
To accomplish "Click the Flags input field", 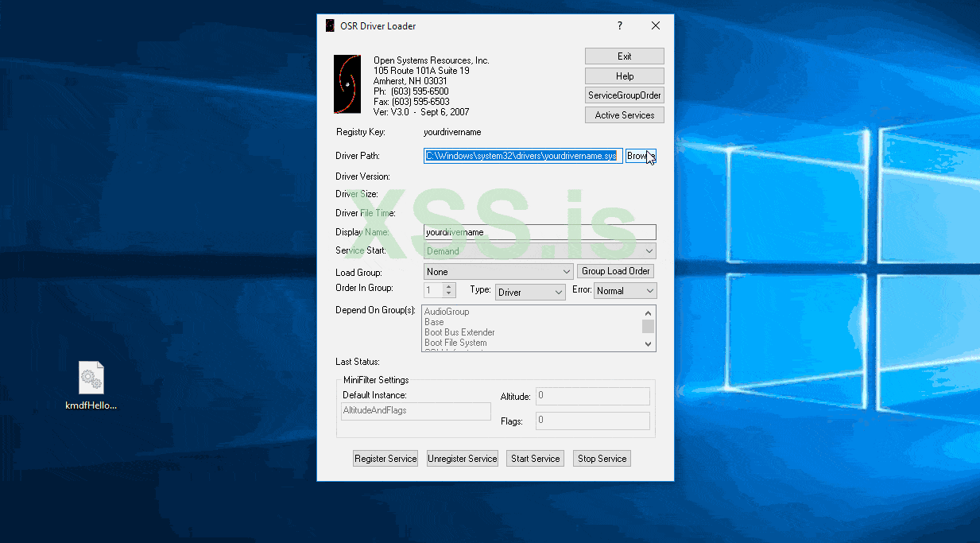I will [593, 421].
